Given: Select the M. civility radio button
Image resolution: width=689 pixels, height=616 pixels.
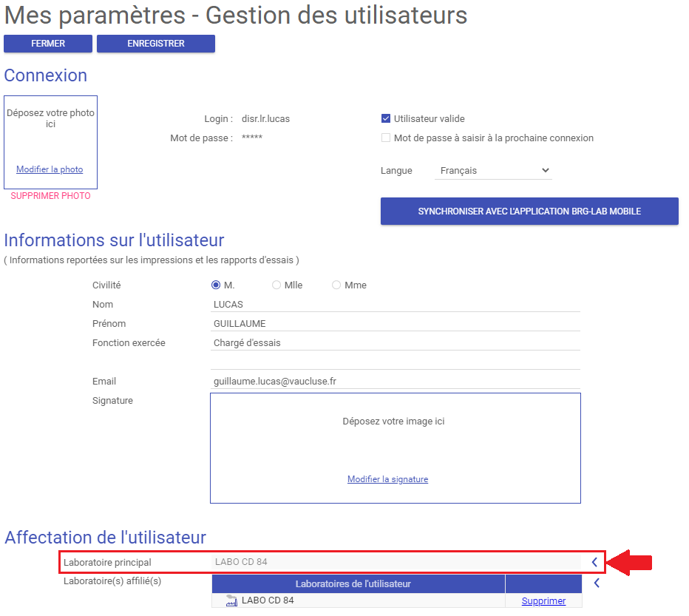Looking at the screenshot, I should point(216,285).
